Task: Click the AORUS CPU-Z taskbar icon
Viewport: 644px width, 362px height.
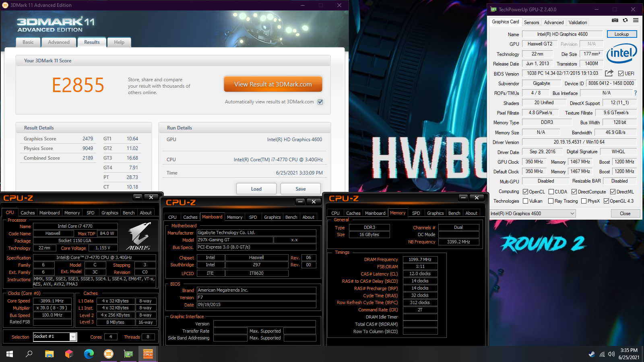Action: coord(148,354)
